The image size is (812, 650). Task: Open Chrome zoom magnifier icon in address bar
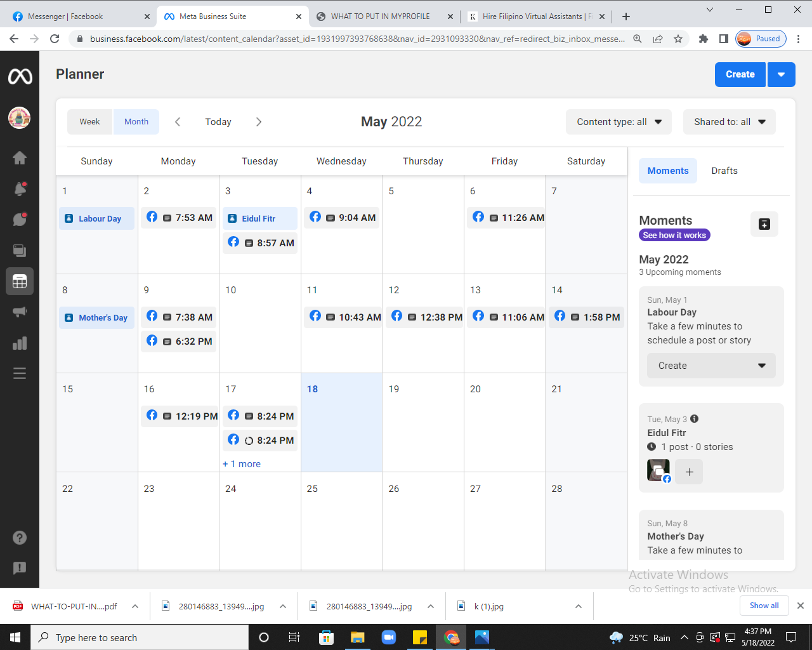click(x=638, y=39)
